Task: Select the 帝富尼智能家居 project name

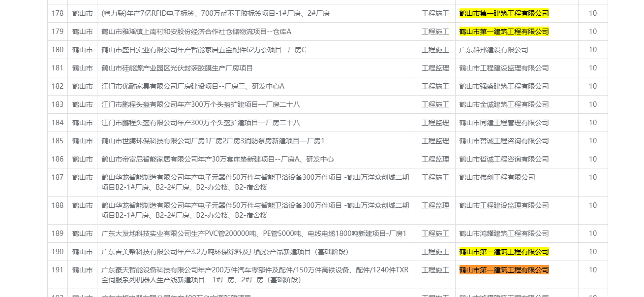Action: [x=217, y=159]
